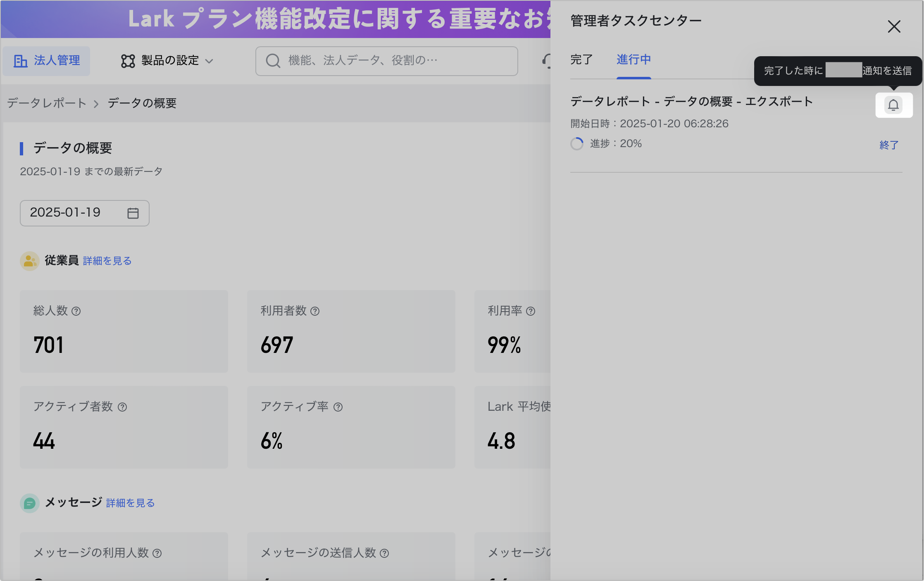The height and width of the screenshot is (581, 924).
Task: Select the 進行中 tab
Action: [633, 60]
